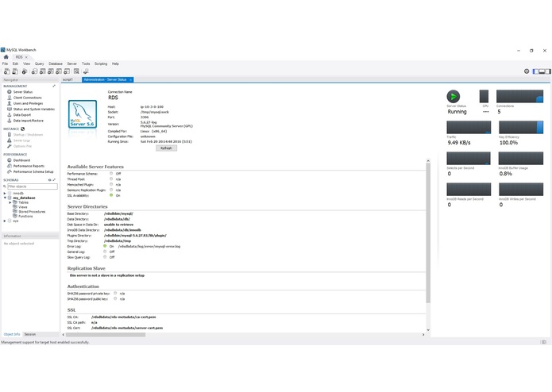Screen dimensions: 552x392
Task: Click the Thread Pool n/a indicator
Action: (111, 179)
